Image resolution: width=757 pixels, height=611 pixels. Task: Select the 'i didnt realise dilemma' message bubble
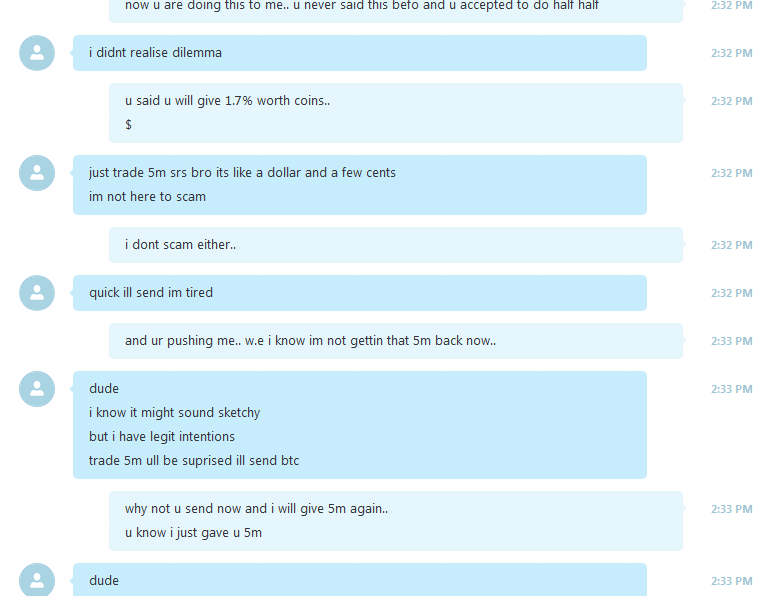point(360,53)
